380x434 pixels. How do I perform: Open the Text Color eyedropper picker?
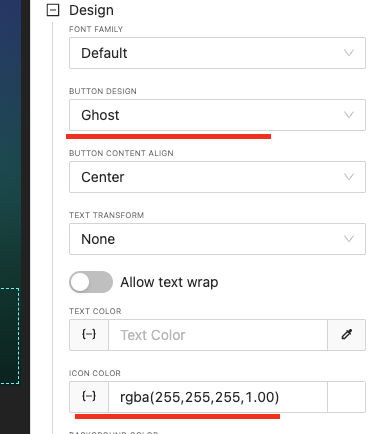click(347, 335)
